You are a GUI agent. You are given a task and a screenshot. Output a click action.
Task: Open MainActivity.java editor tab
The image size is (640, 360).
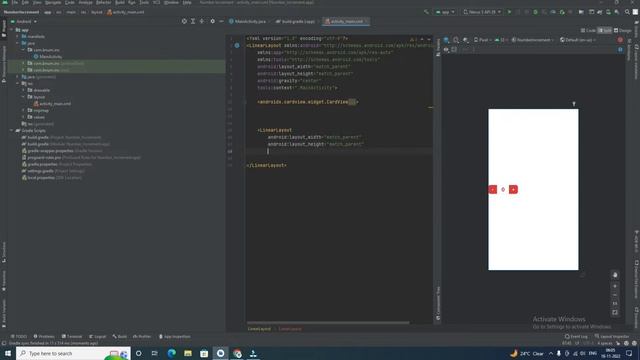(247, 21)
